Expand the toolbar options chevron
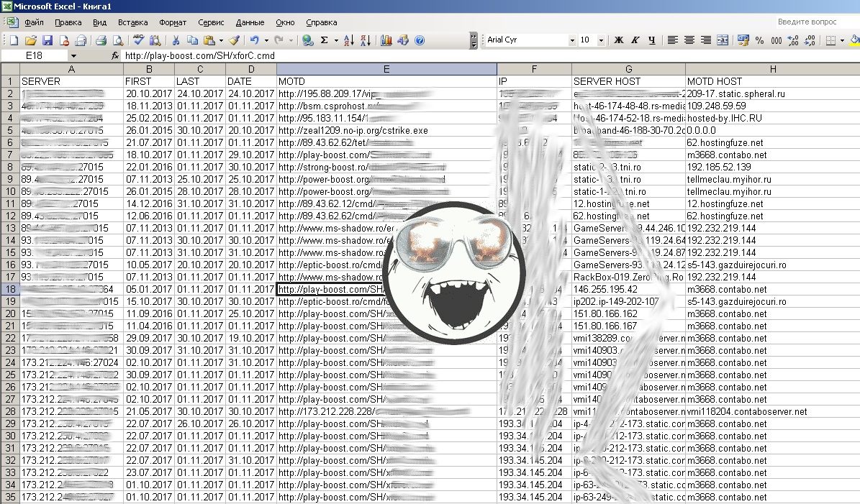This screenshot has height=504, width=860. click(x=474, y=40)
